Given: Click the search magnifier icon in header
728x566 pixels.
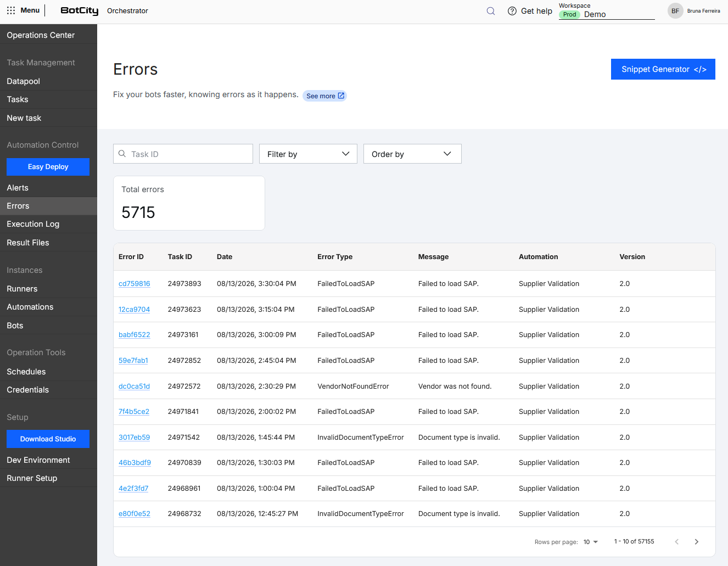Looking at the screenshot, I should pyautogui.click(x=491, y=11).
